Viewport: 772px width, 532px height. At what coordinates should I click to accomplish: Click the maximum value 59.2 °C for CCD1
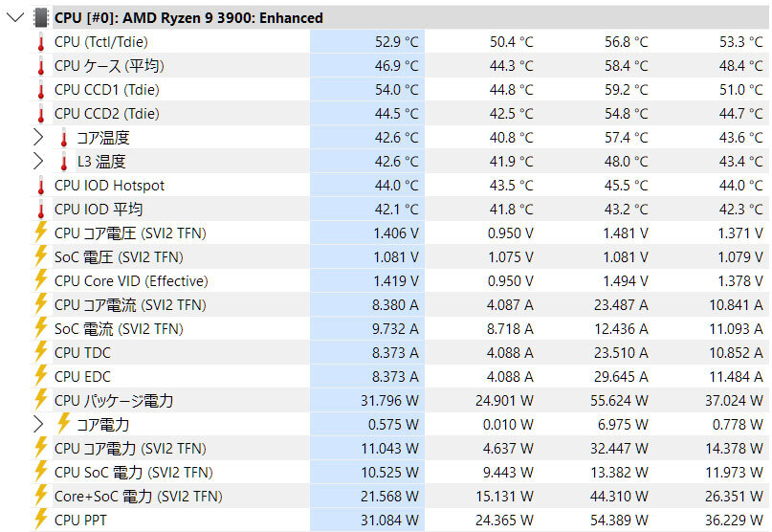(627, 90)
